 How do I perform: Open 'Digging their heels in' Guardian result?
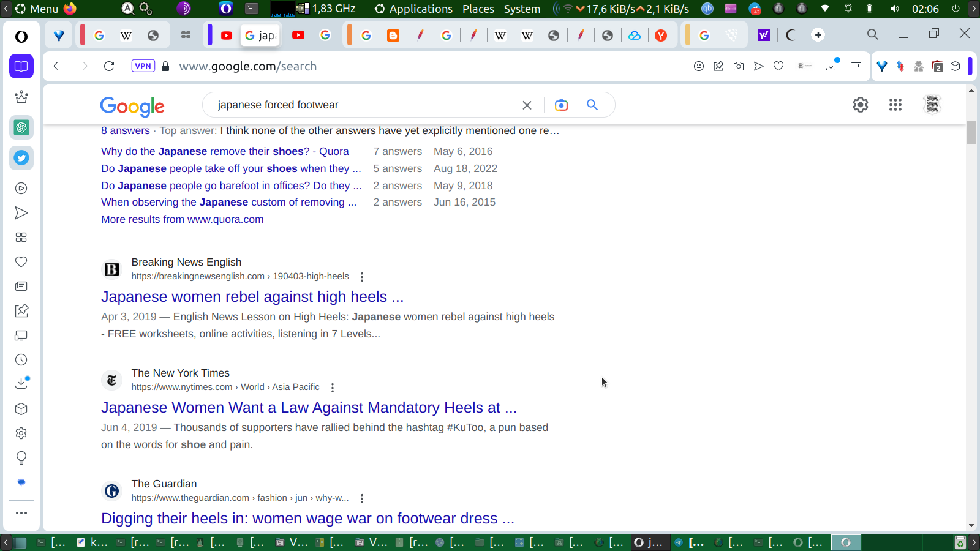point(307,519)
